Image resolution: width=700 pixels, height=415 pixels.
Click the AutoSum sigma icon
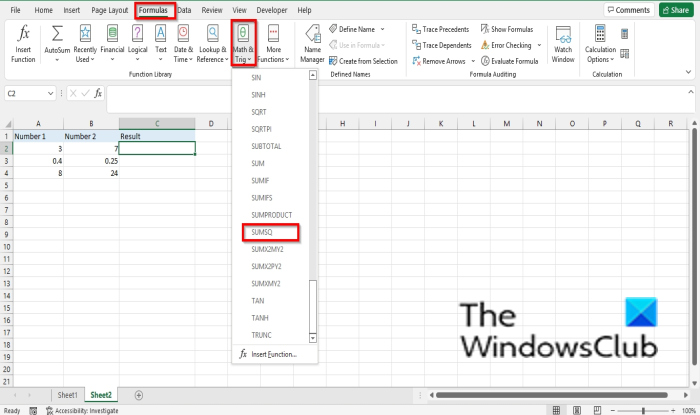(57, 33)
